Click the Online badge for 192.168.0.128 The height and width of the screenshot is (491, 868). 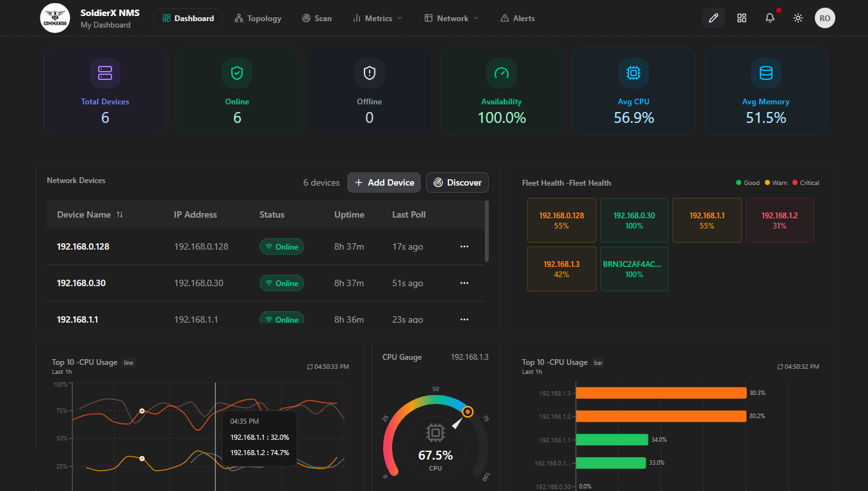tap(282, 246)
